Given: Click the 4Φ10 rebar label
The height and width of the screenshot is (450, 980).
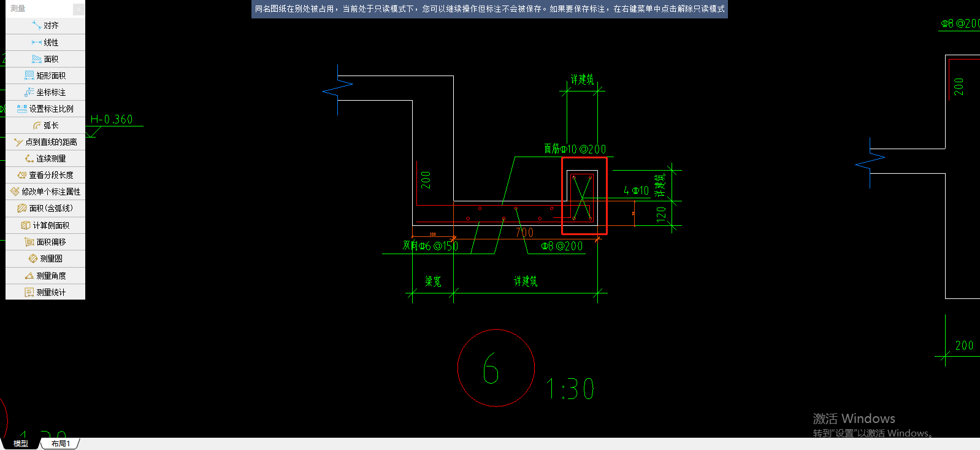Looking at the screenshot, I should pos(636,191).
